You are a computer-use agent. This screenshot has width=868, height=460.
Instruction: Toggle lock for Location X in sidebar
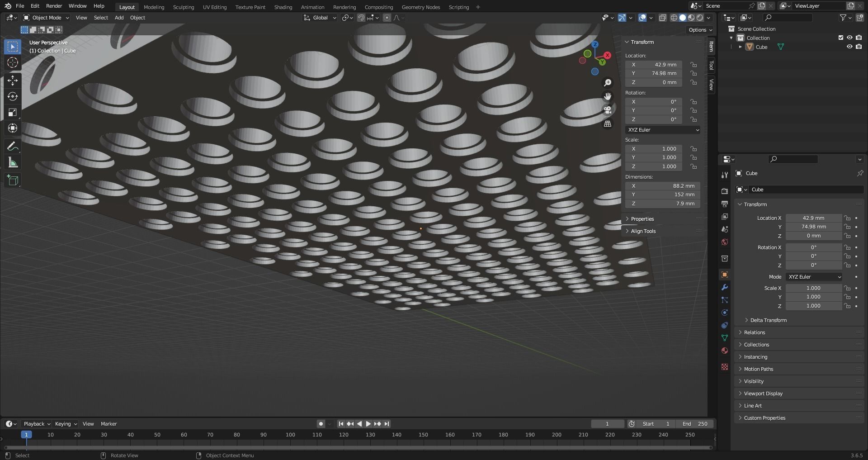(x=693, y=65)
